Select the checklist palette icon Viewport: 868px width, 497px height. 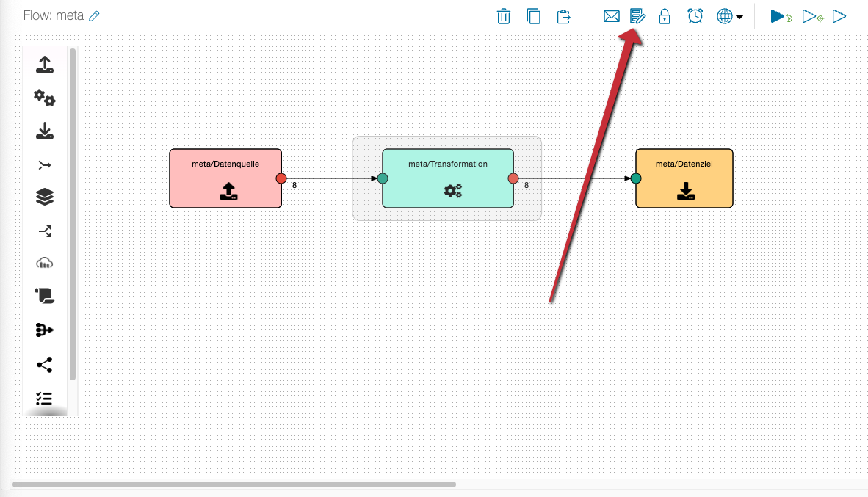(x=45, y=399)
